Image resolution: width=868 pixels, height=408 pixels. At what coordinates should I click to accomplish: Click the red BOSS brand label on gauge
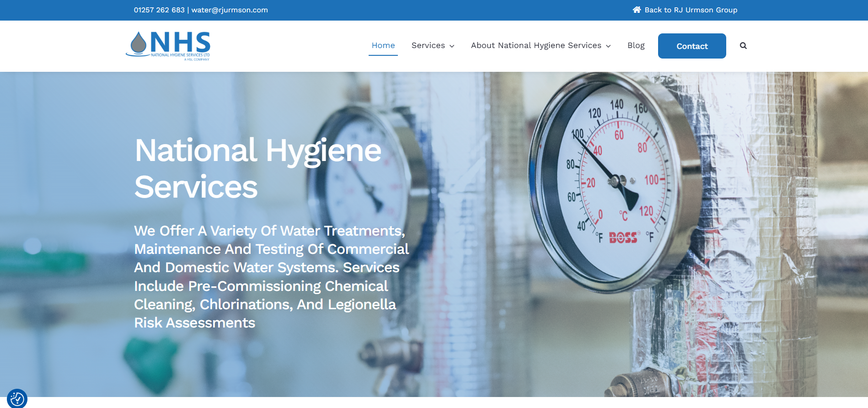coord(622,237)
